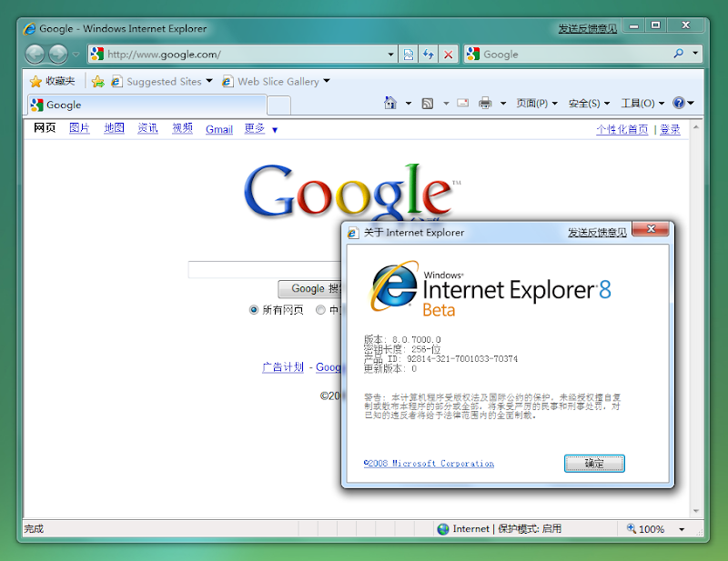Expand the Home button dropdown arrow

pyautogui.click(x=409, y=103)
